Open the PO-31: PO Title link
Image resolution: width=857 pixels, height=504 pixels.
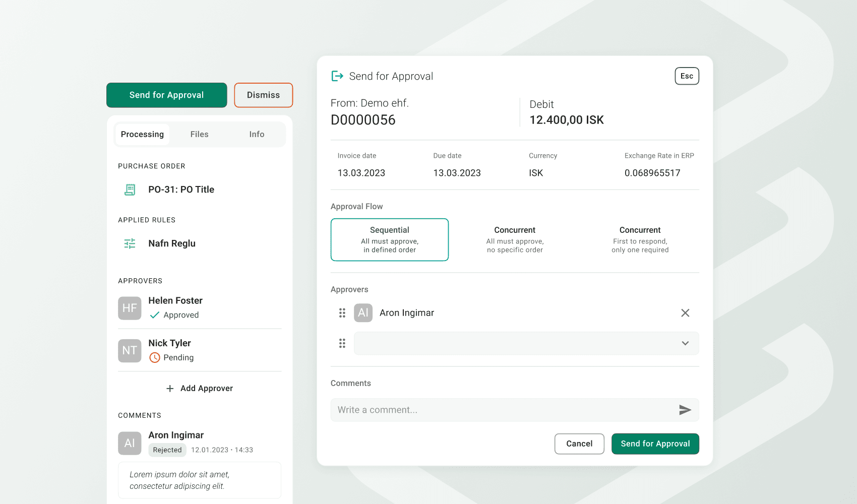pos(181,190)
